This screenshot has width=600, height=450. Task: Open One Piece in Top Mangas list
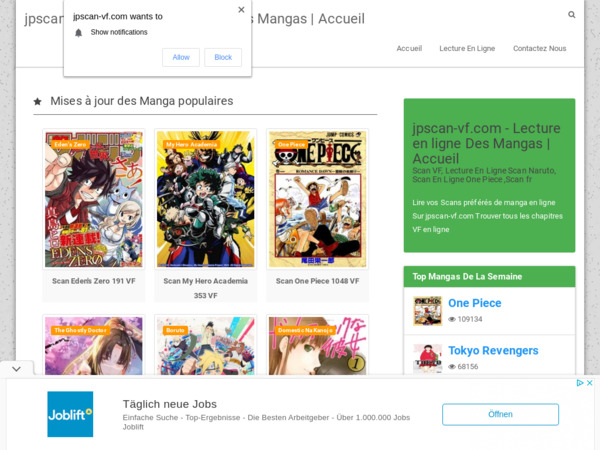pyautogui.click(x=474, y=303)
